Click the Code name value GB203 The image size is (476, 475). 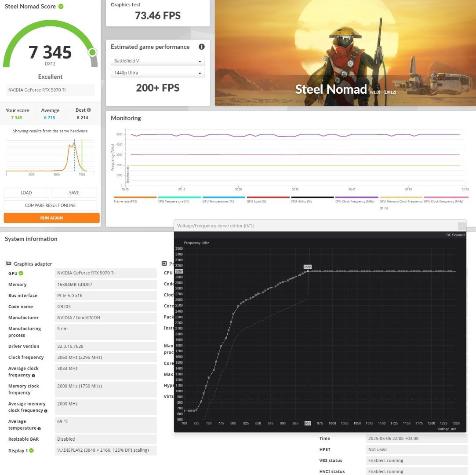pos(105,307)
